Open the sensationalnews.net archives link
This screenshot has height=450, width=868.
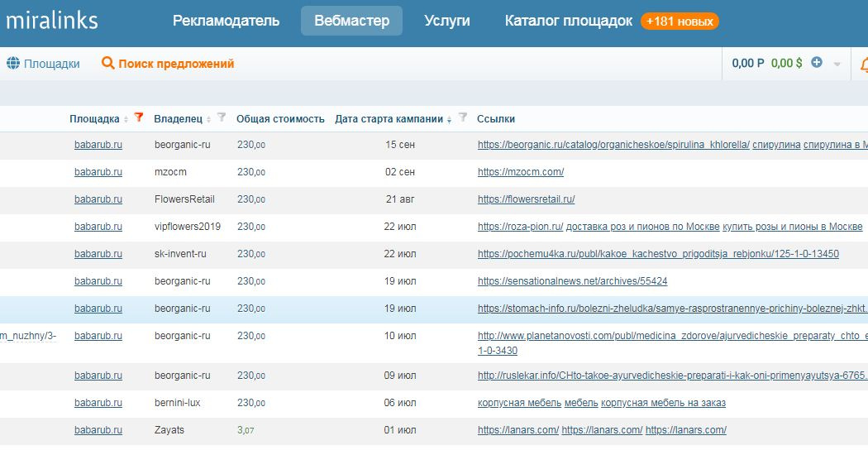pyautogui.click(x=572, y=281)
